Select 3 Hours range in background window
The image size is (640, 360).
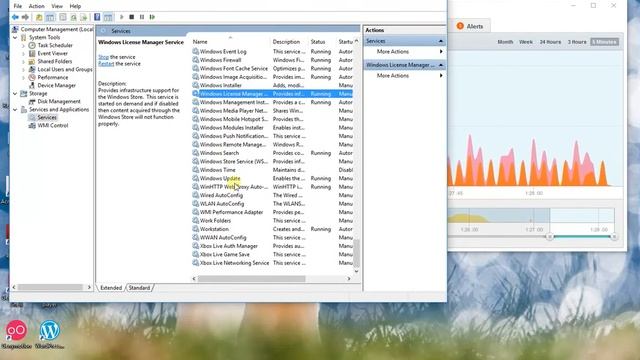(x=577, y=42)
